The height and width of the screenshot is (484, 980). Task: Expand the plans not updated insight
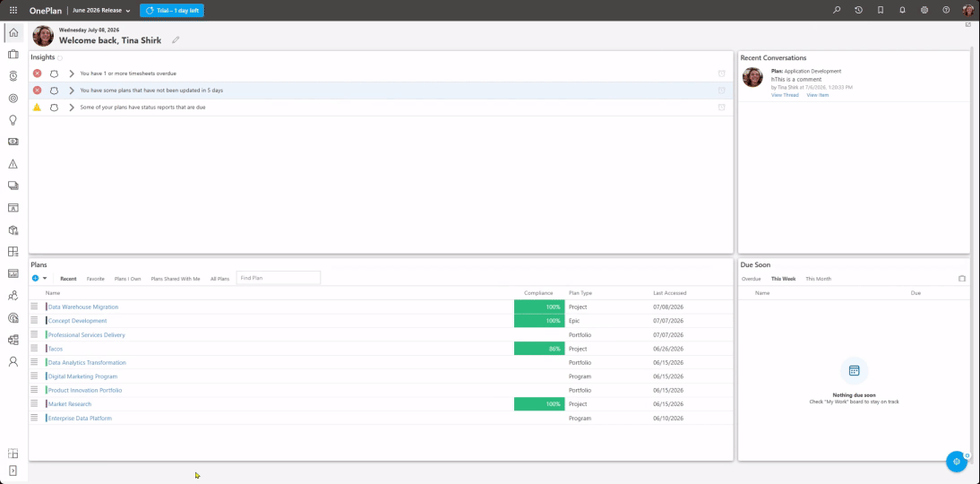pyautogui.click(x=72, y=90)
